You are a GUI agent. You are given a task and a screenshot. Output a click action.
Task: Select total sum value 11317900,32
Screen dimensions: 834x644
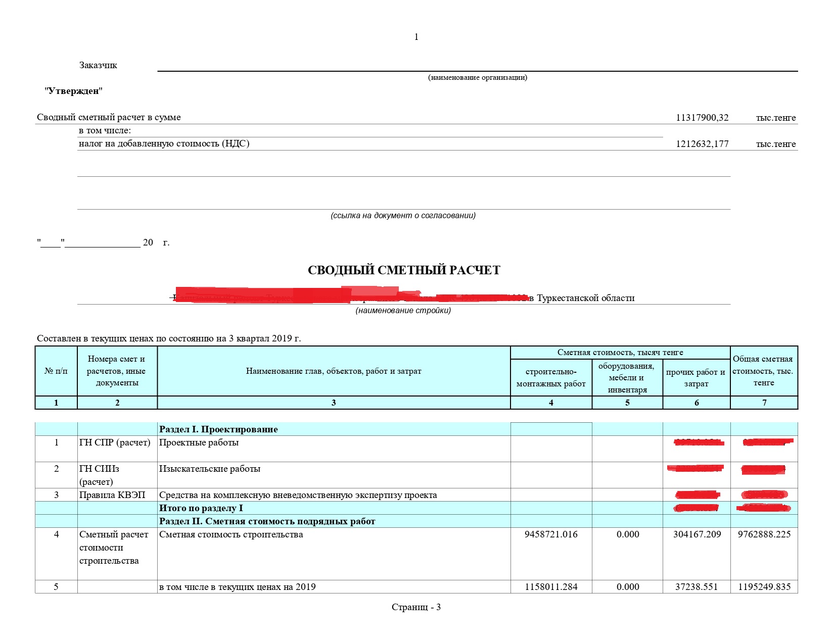click(x=702, y=118)
